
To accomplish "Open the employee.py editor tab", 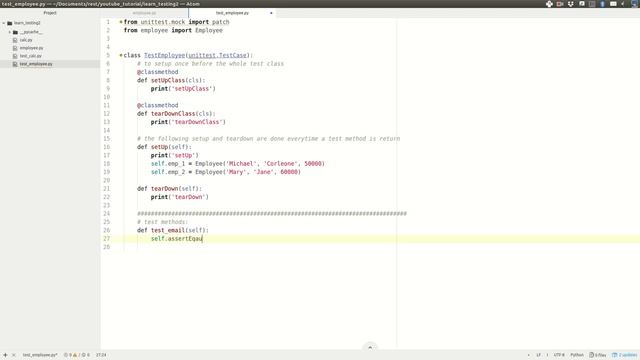I will click(x=144, y=13).
